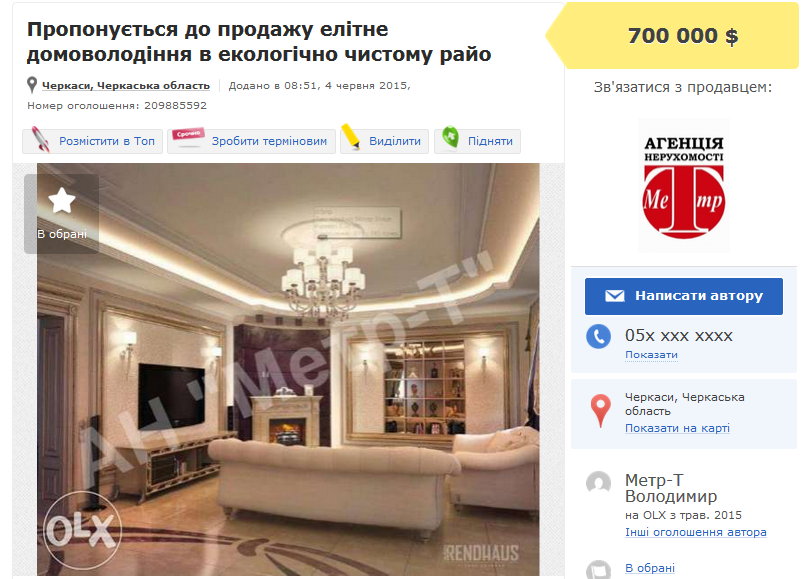Toggle the star favorite on the photo
Screen dimensions: 804x579
(62, 201)
